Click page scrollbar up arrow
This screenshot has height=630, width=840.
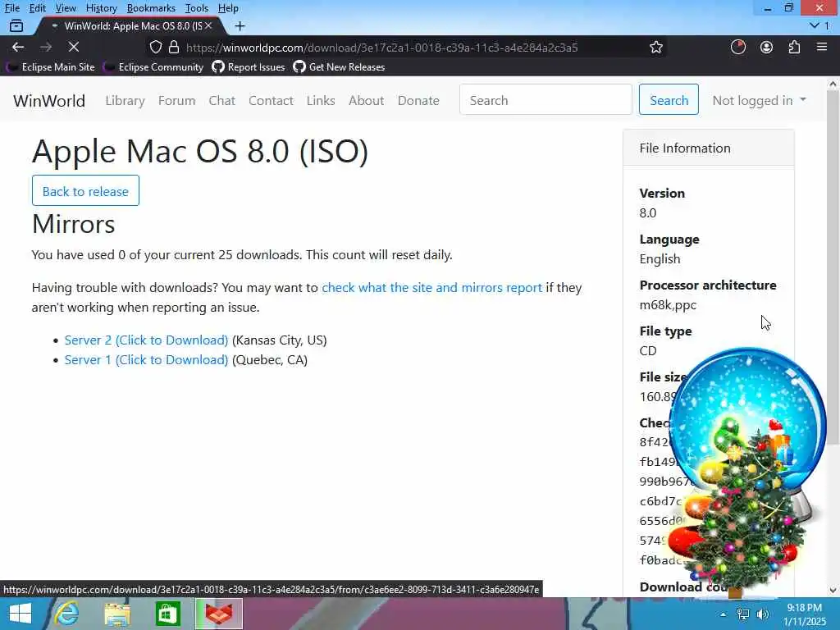point(833,84)
